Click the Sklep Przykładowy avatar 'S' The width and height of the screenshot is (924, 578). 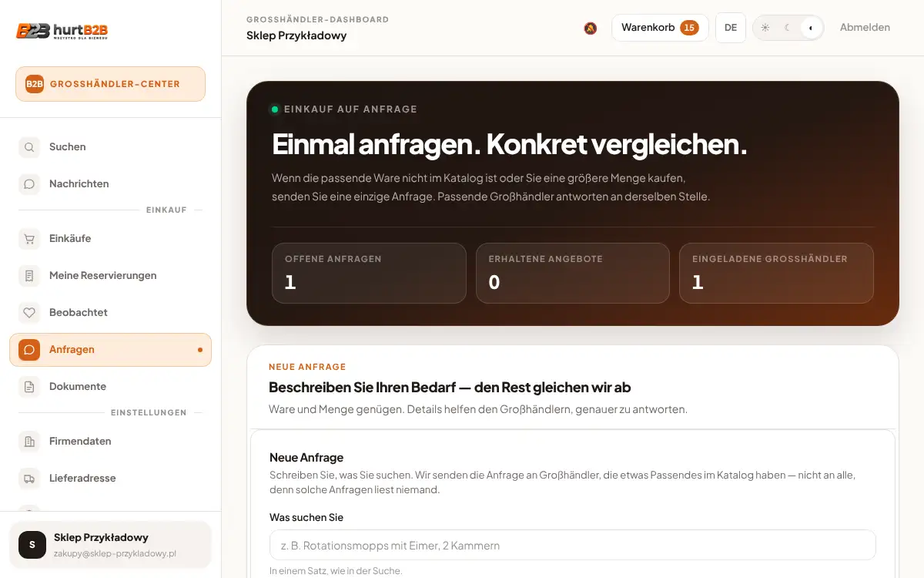(32, 545)
